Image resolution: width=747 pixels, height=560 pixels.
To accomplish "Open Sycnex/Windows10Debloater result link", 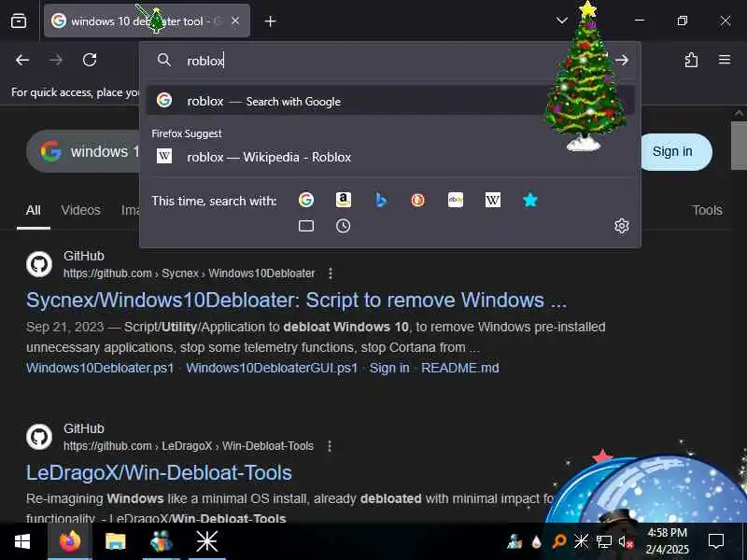I will click(x=296, y=301).
